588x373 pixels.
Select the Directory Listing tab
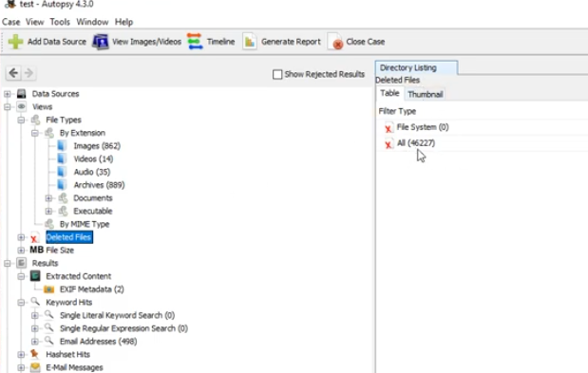pos(416,67)
